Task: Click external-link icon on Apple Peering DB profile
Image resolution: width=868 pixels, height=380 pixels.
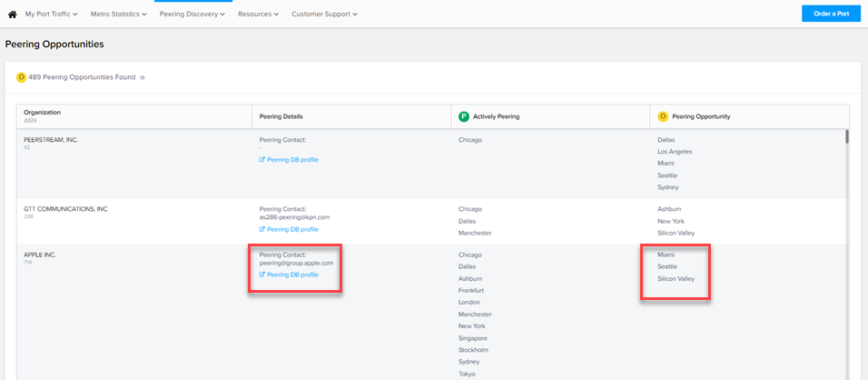Action: [262, 275]
